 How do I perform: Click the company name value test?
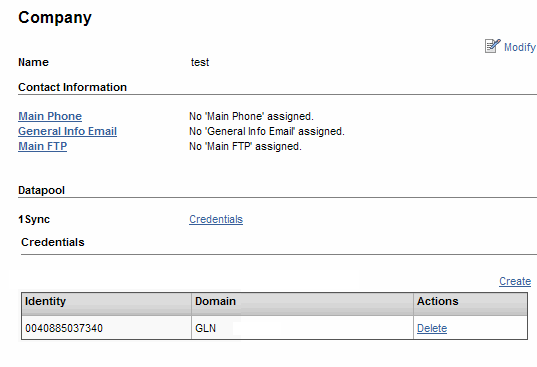tap(200, 62)
